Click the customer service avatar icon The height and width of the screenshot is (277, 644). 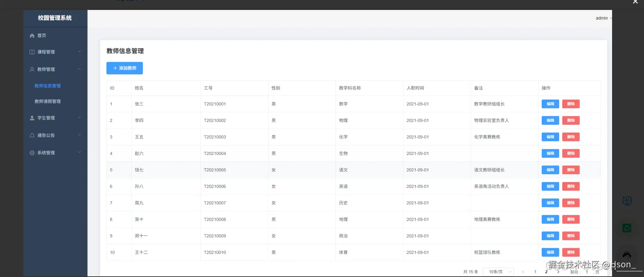point(627,255)
